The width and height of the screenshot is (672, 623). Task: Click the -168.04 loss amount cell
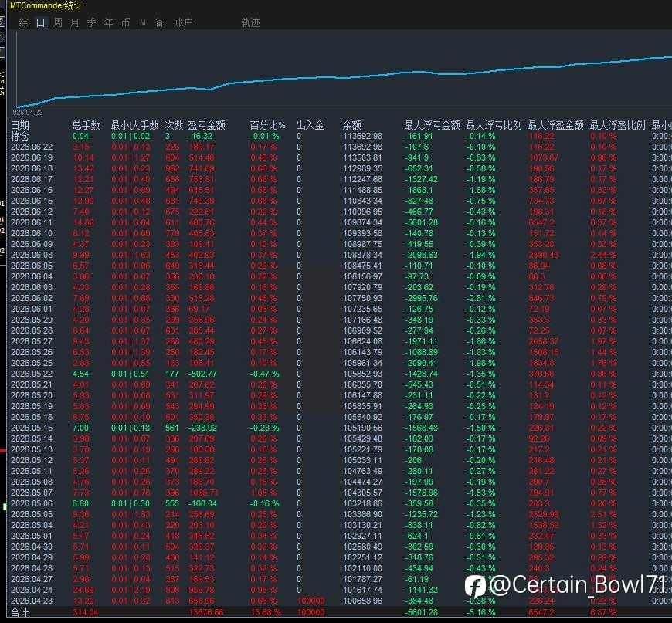tap(202, 503)
